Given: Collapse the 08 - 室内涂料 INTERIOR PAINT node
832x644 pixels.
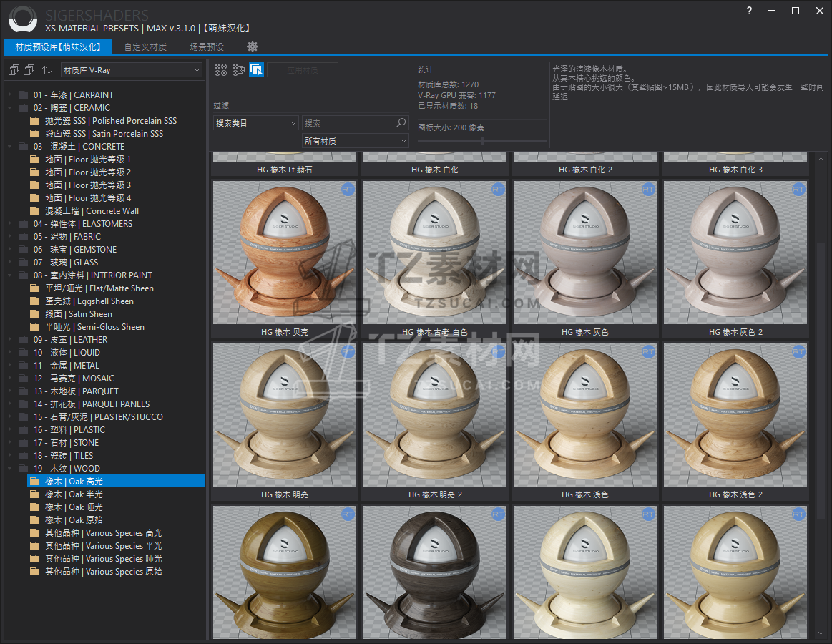Looking at the screenshot, I should [x=10, y=275].
